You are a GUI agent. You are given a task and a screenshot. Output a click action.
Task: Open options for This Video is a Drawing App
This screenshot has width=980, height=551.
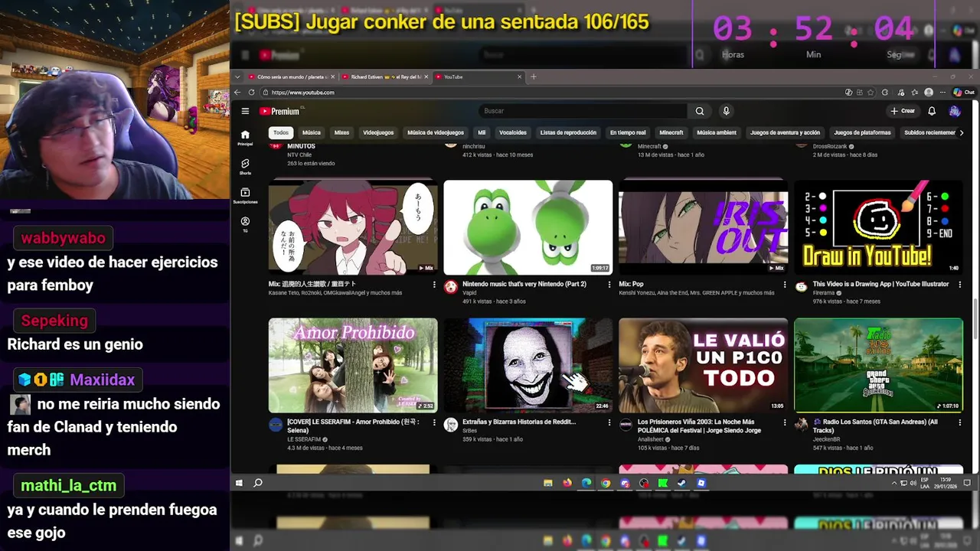point(960,285)
